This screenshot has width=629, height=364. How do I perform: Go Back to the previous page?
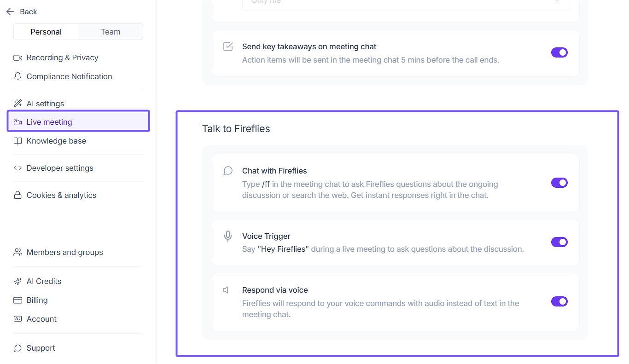pyautogui.click(x=22, y=12)
